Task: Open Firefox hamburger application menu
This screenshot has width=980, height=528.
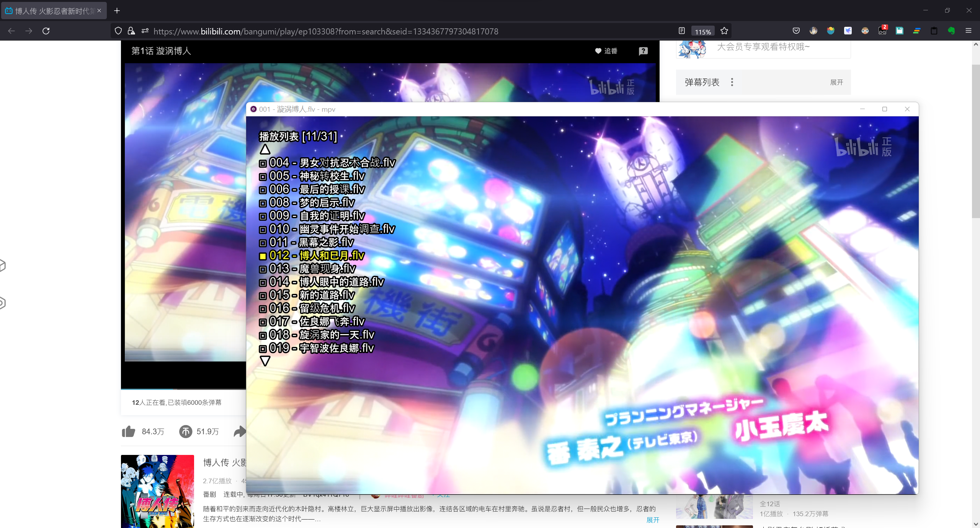Action: [x=969, y=31]
